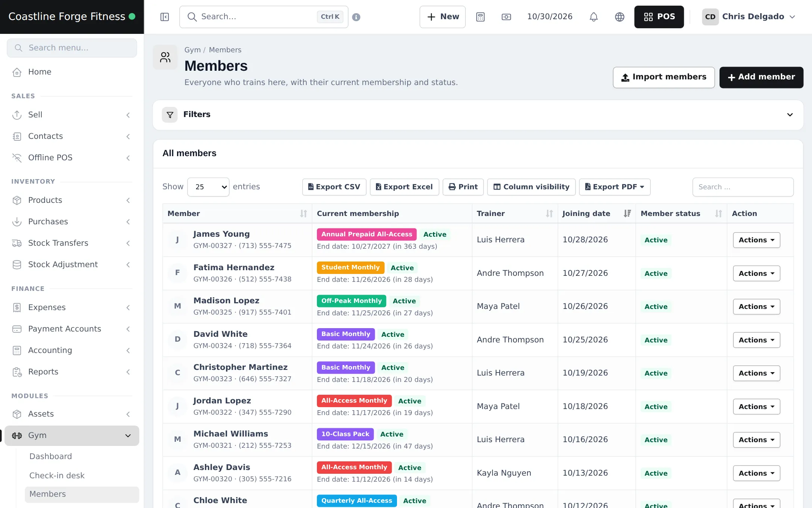Open Actions dropdown for Madison Lopez
The height and width of the screenshot is (508, 812).
(756, 307)
